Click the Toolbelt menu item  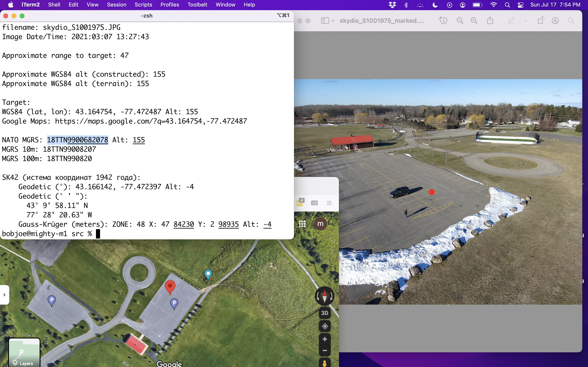click(197, 5)
